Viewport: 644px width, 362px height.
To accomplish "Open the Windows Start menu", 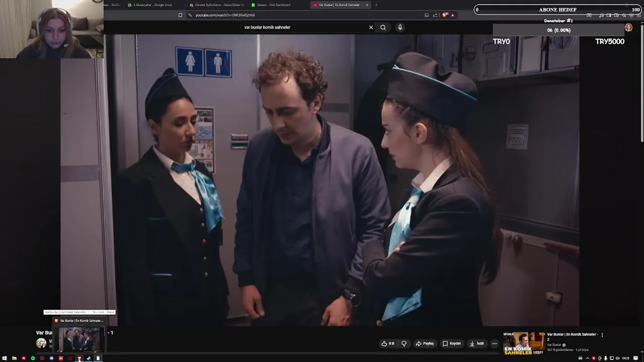I will click(5, 358).
